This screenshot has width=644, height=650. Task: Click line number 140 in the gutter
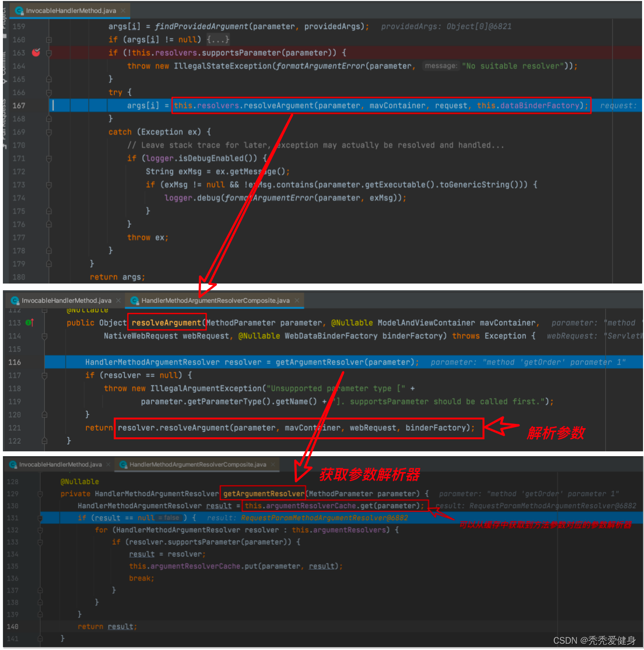(13, 626)
